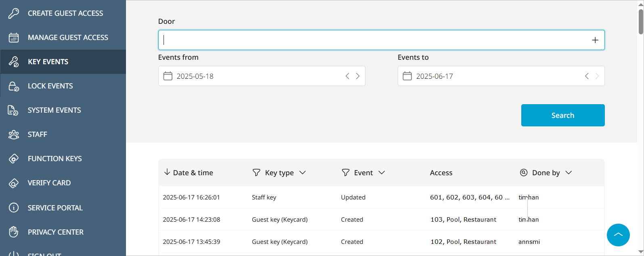
Task: Select Key Events in the sidebar
Action: coord(48,62)
